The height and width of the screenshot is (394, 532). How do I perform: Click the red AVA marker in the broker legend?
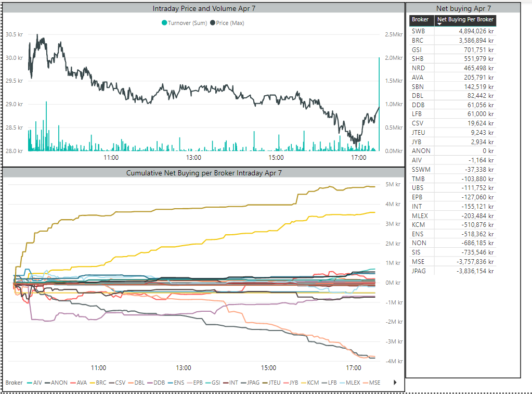[x=74, y=383]
